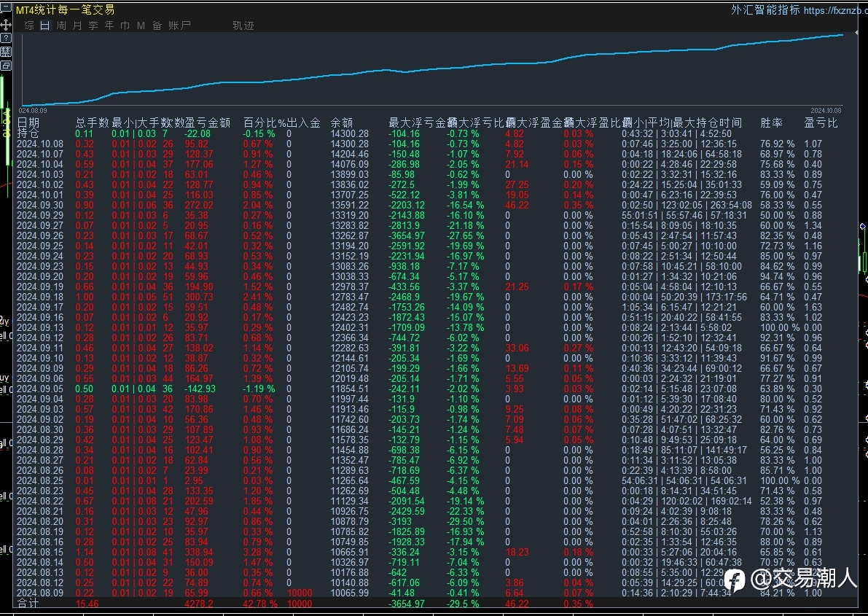Select the 币 currency tab
The width and height of the screenshot is (868, 616).
[x=125, y=26]
